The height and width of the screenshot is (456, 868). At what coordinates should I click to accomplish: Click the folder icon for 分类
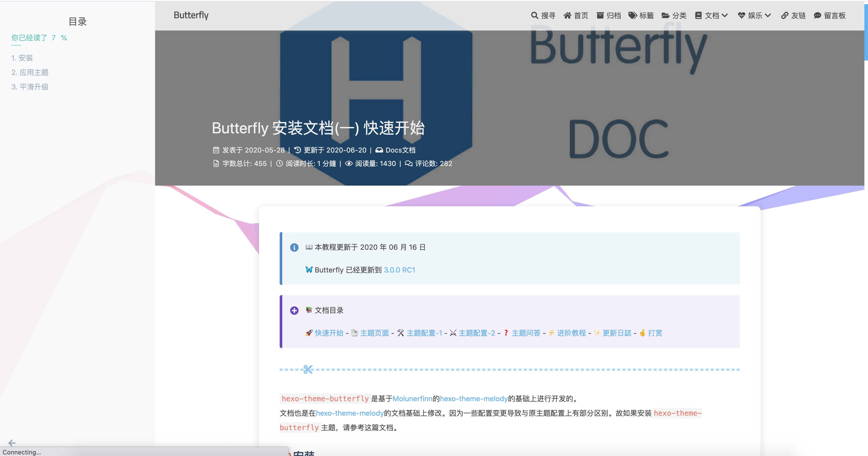pos(665,16)
